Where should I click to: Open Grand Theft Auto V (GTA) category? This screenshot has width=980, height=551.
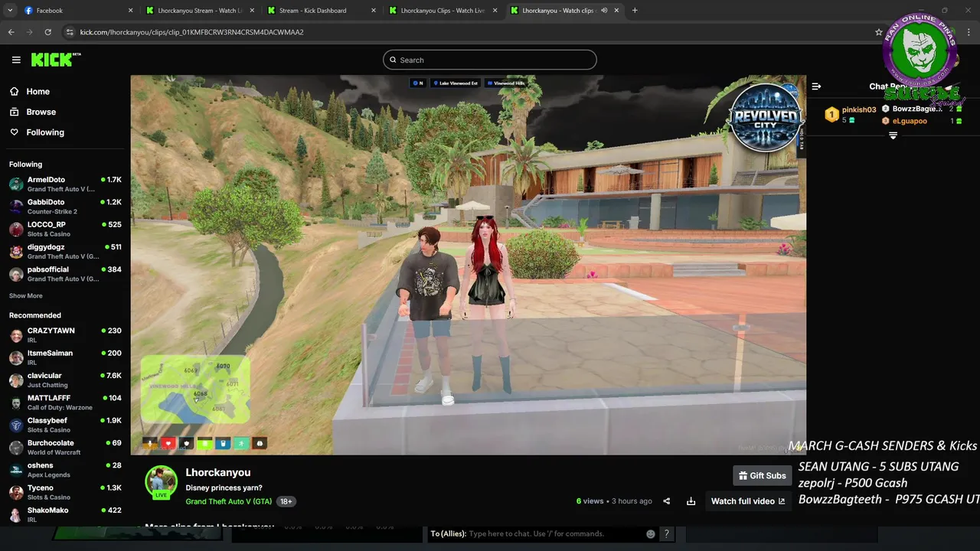(x=229, y=501)
